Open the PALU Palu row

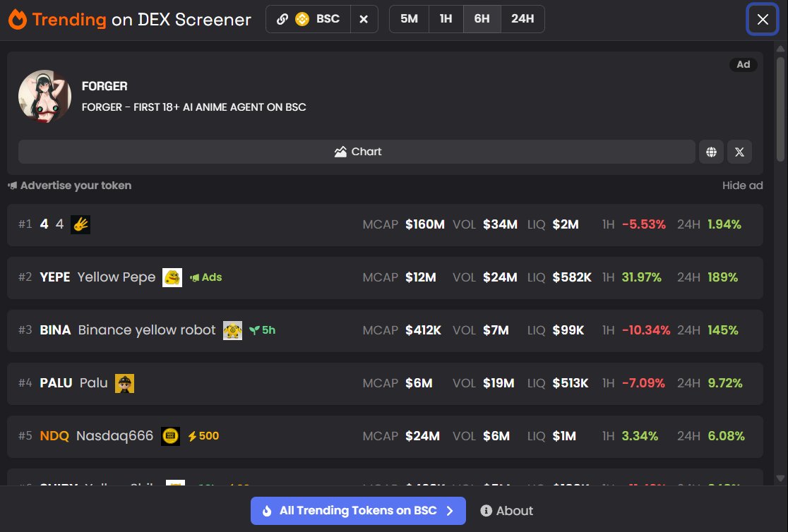pyautogui.click(x=385, y=384)
